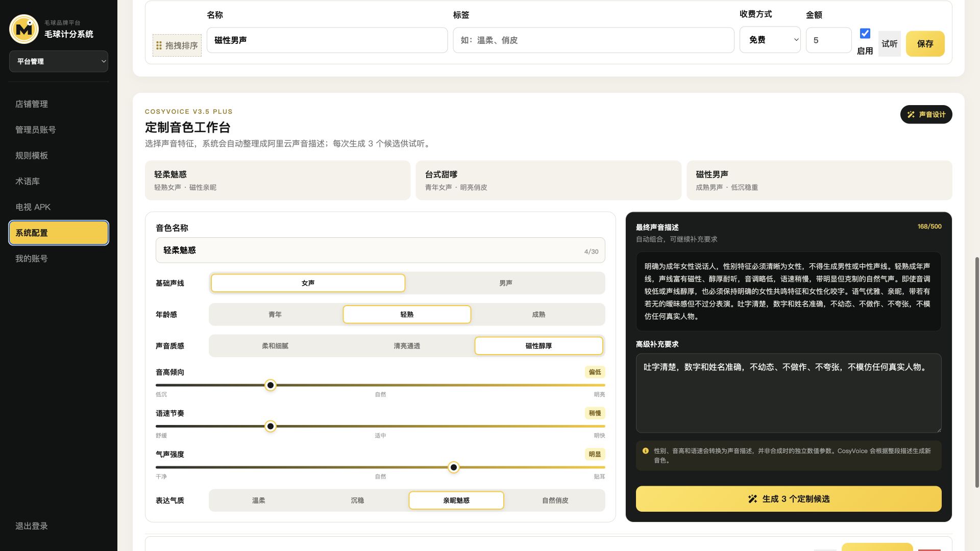
Task: Open 术语库 in sidebar
Action: tap(59, 181)
